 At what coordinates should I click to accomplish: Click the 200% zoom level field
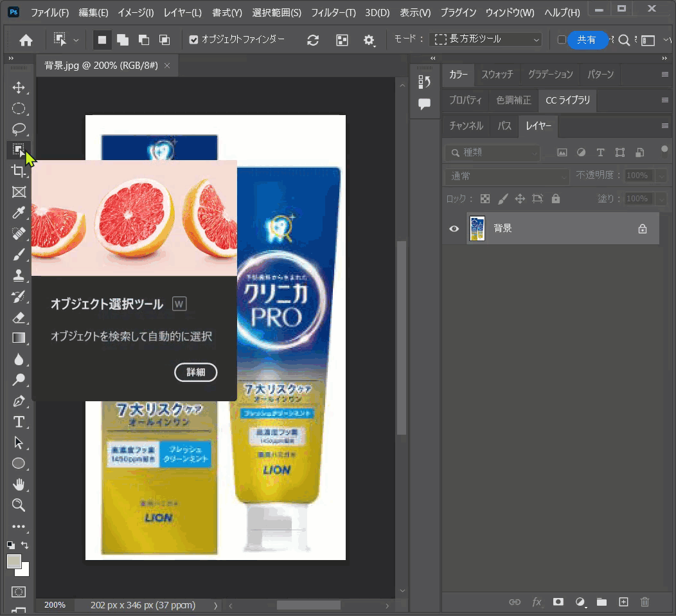point(55,605)
